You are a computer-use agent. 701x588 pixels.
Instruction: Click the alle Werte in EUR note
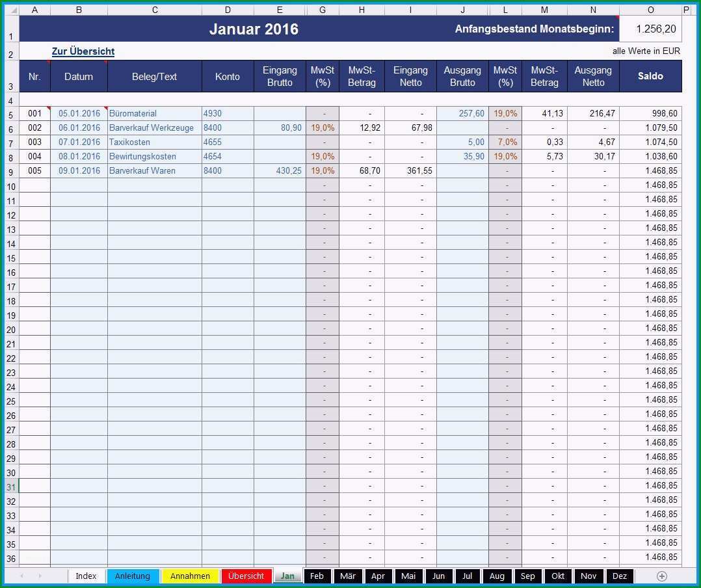[x=646, y=51]
